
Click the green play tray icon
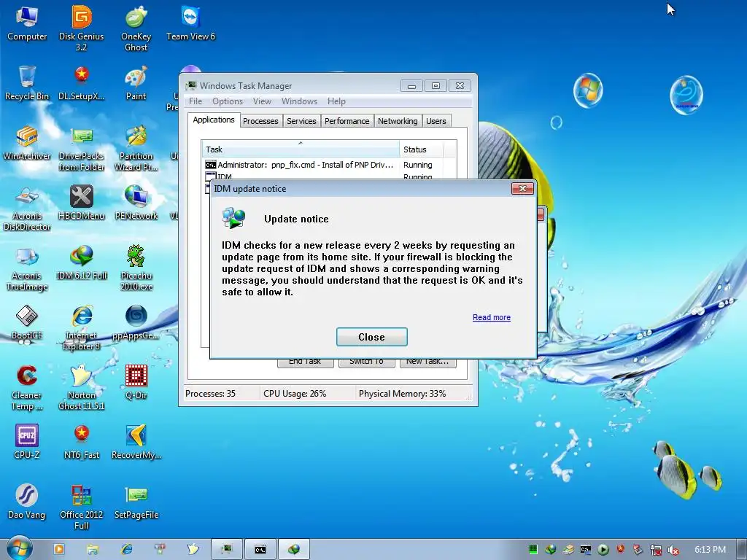point(603,550)
